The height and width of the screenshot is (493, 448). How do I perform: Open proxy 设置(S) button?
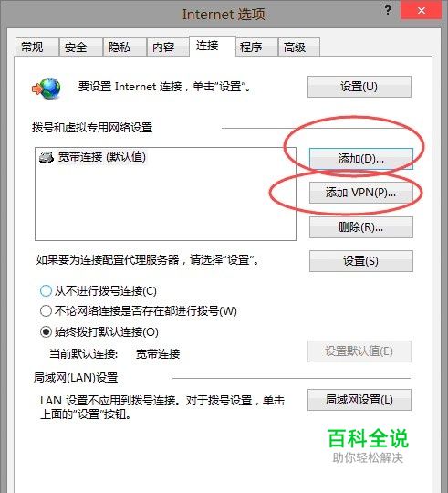[x=361, y=260]
